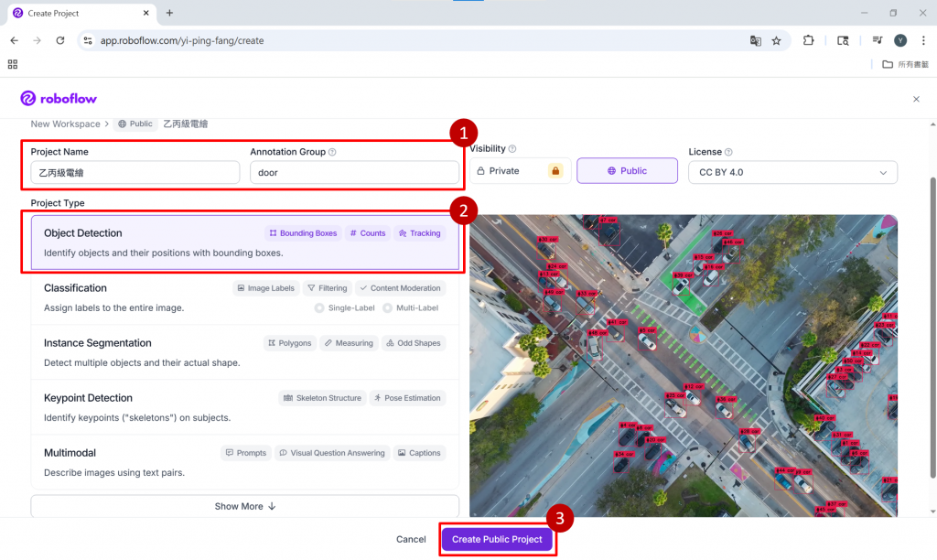Close the create project dialog
Image resolution: width=937 pixels, height=560 pixels.
click(x=916, y=99)
